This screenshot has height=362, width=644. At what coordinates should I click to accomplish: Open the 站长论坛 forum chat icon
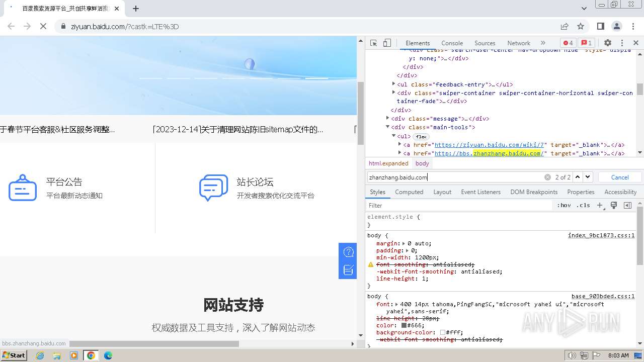[213, 188]
